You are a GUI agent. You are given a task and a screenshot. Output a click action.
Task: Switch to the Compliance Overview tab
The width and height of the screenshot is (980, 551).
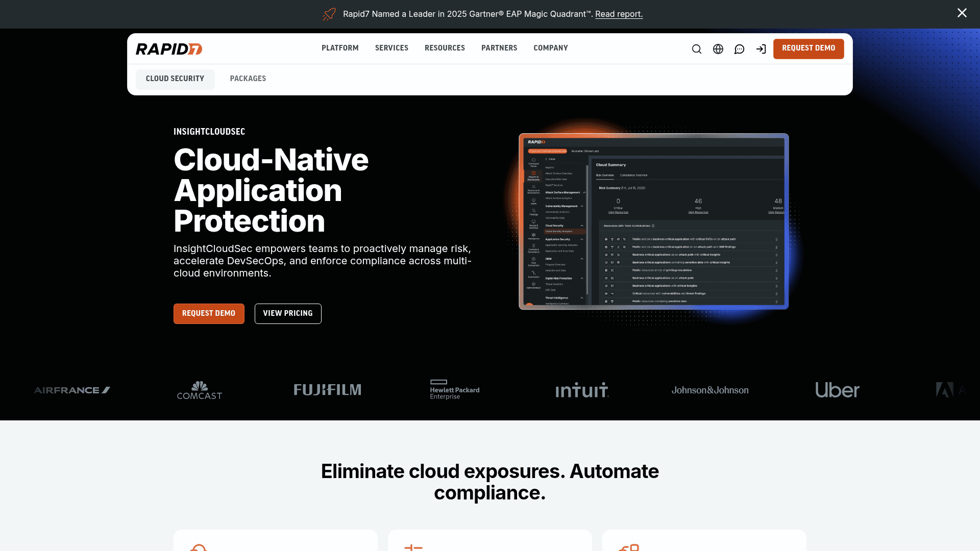click(x=634, y=176)
